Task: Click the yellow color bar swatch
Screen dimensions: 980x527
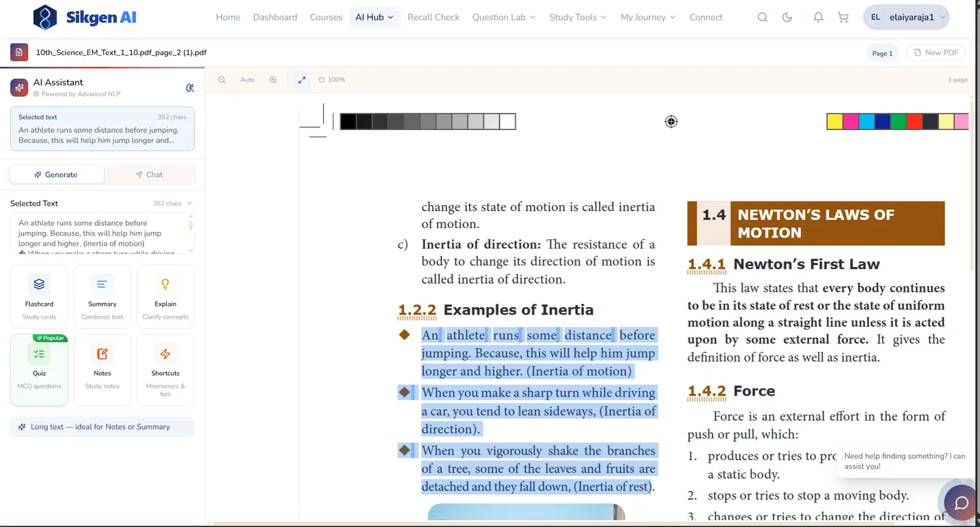Action: 834,121
